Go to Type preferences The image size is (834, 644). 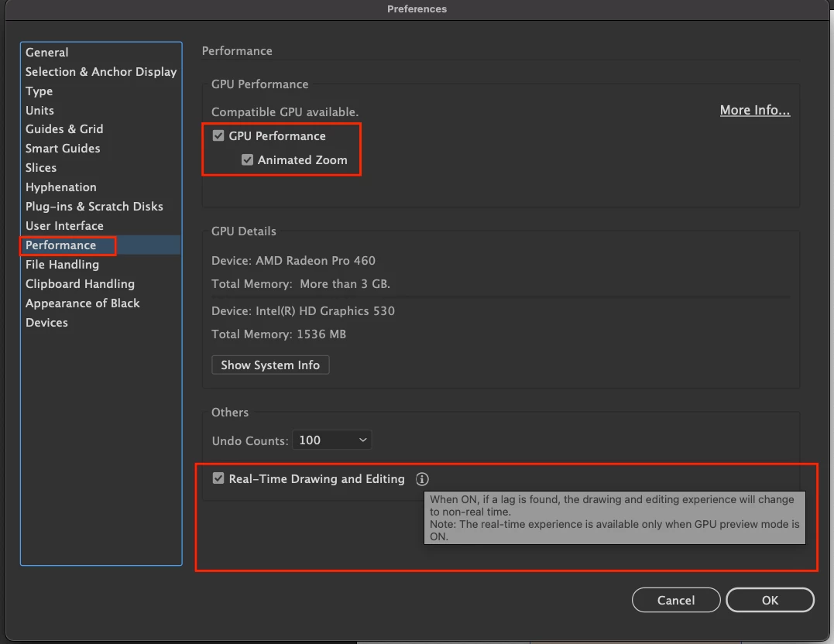coord(101,91)
